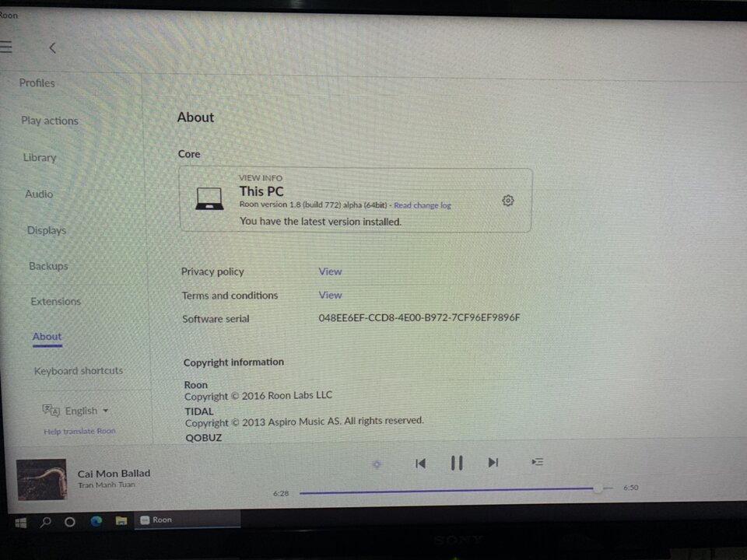The image size is (747, 560).
Task: Open Core settings gear icon
Action: [x=508, y=201]
